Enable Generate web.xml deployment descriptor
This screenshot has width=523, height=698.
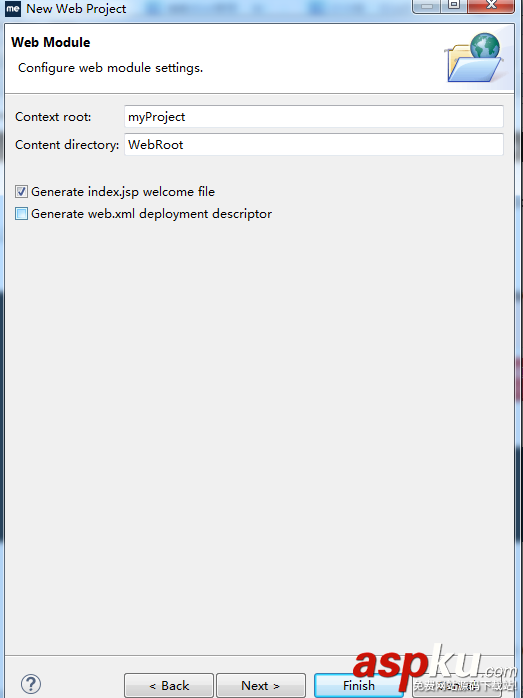(x=21, y=214)
